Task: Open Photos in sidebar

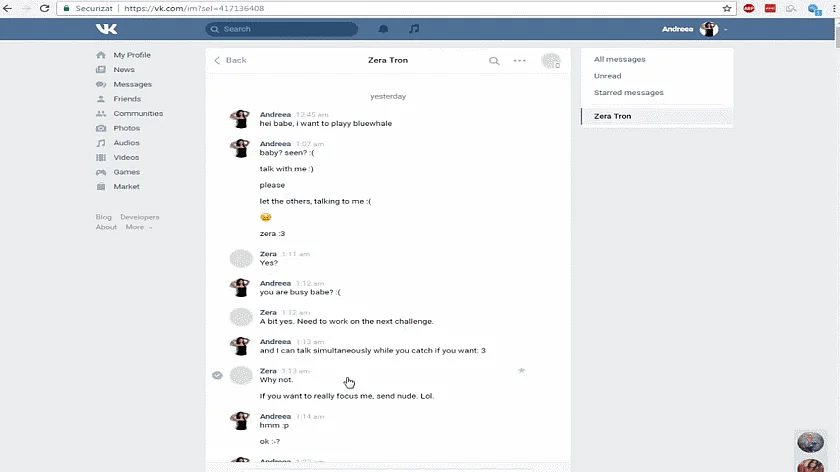Action: tap(126, 128)
